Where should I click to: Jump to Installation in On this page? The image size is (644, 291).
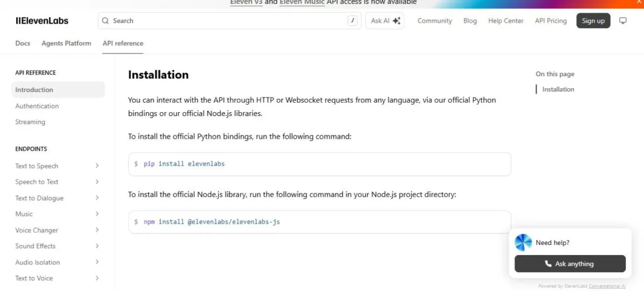(x=558, y=89)
